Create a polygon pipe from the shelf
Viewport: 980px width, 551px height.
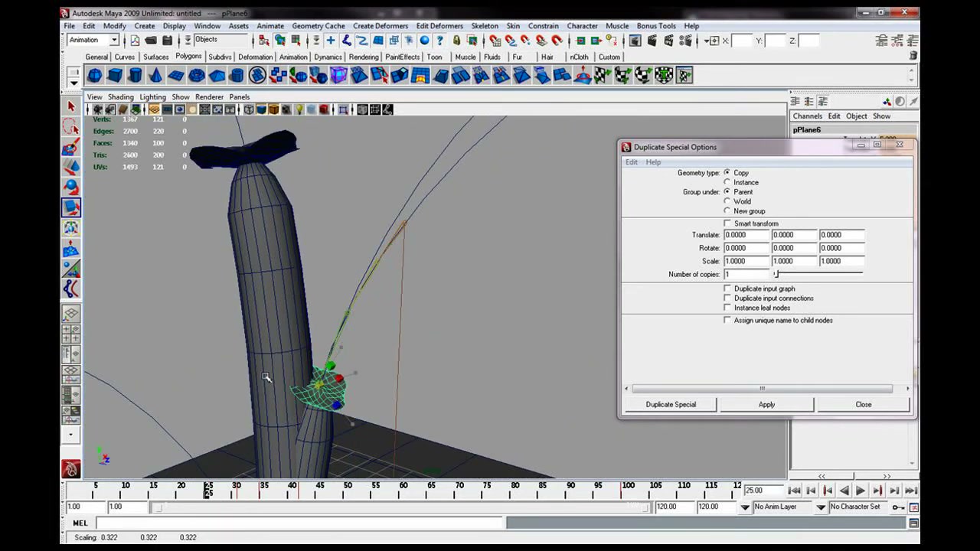pos(237,75)
